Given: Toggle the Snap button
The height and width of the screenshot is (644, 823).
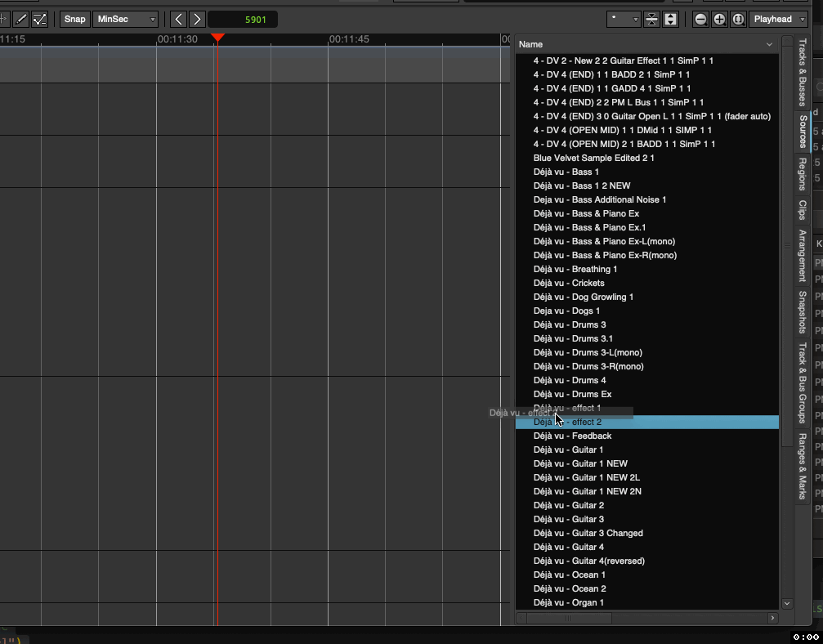Looking at the screenshot, I should pos(74,19).
